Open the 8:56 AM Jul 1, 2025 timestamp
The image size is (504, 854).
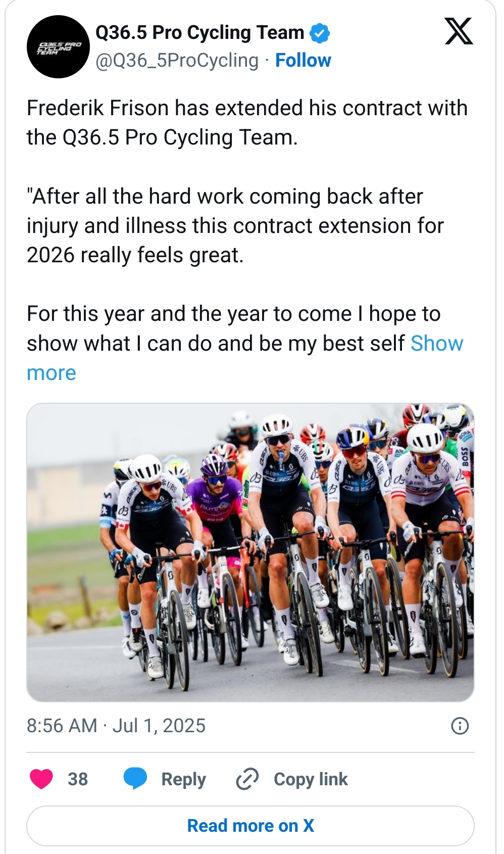tap(116, 726)
